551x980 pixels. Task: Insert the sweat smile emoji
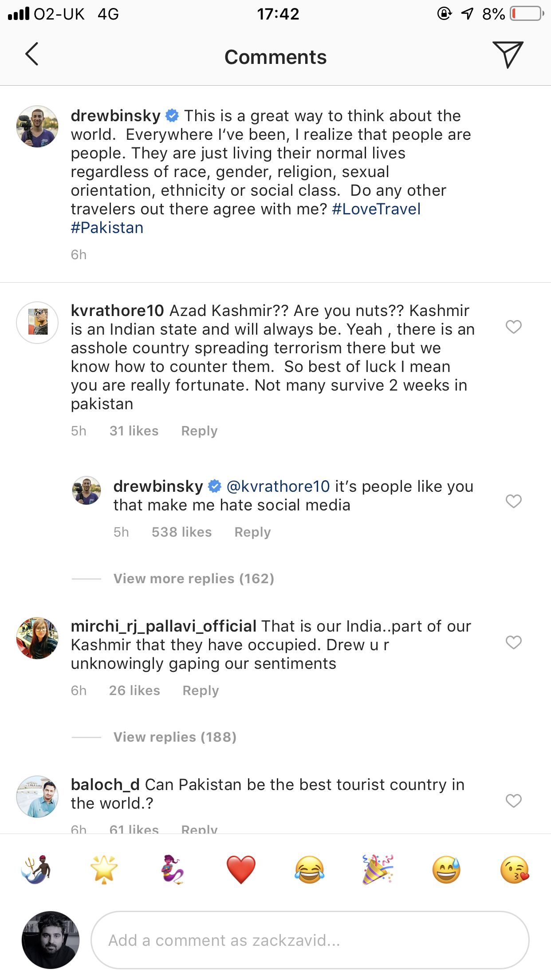tap(446, 869)
